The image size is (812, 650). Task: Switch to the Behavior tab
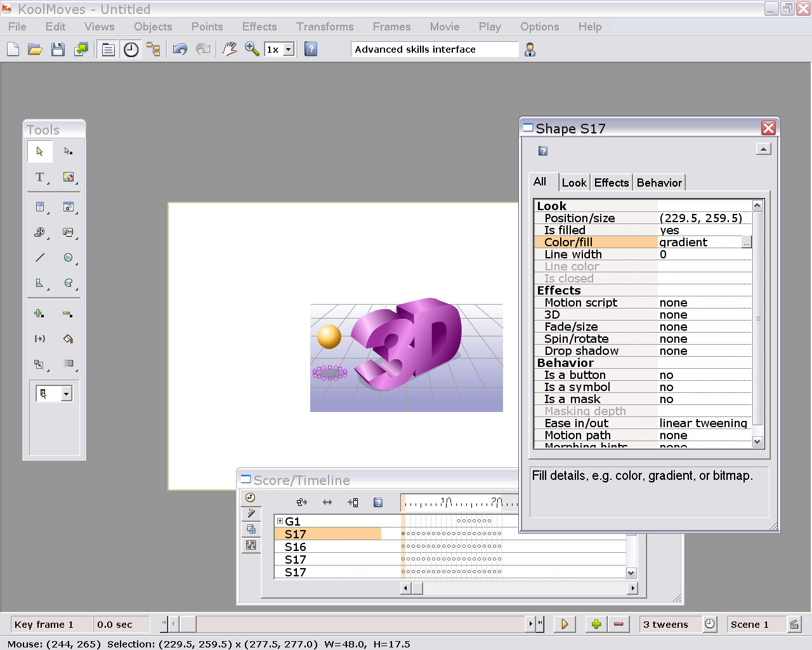659,183
